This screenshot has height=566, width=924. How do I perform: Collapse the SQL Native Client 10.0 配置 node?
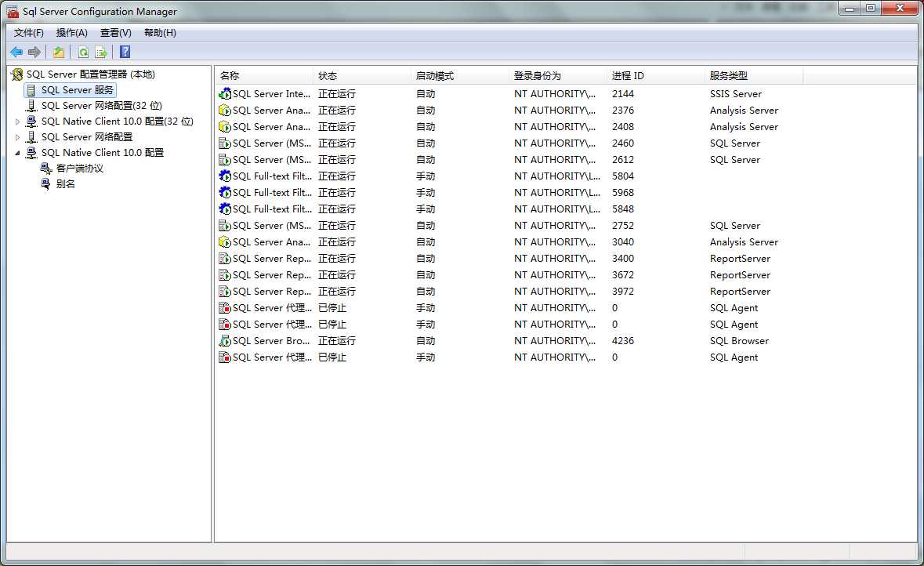click(18, 153)
